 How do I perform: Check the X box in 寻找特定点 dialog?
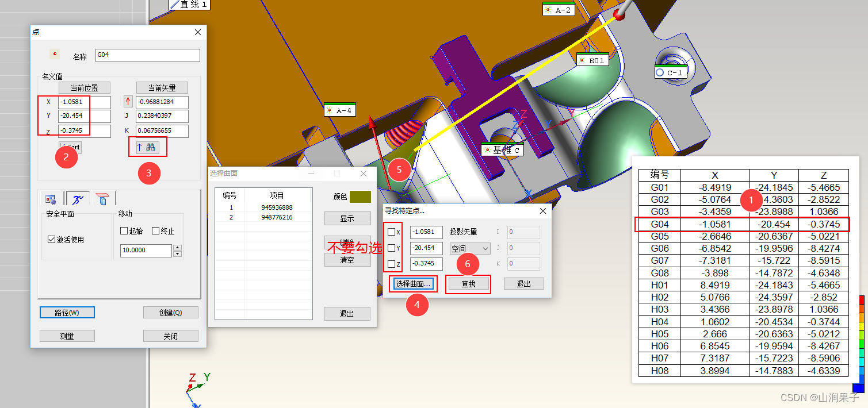point(391,232)
